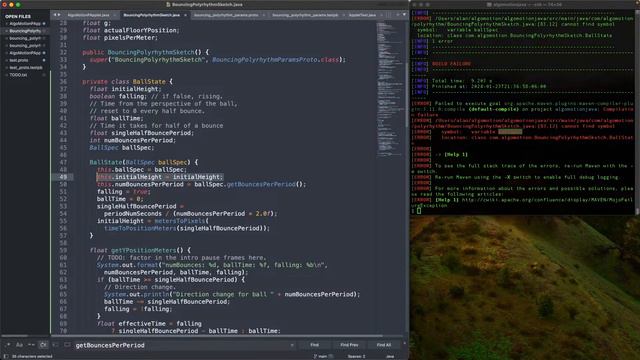Viewport: 640px width, 360px height.
Task: Click line number 36 in gutter
Action: 63,82
